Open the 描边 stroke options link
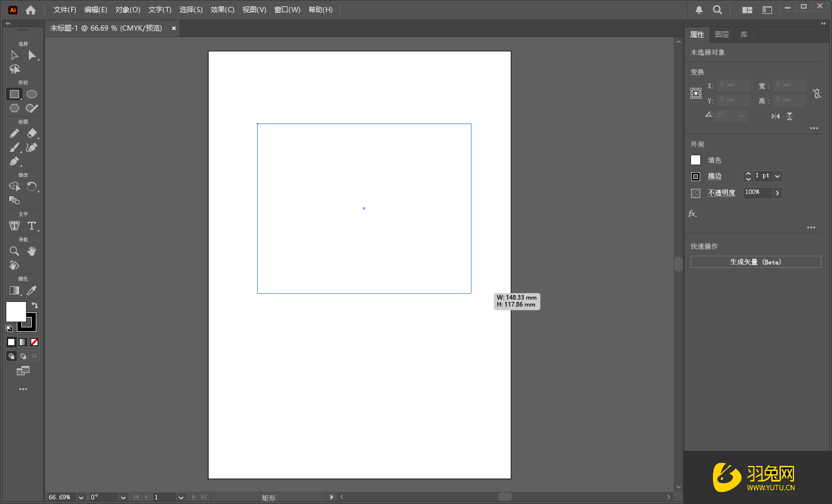Viewport: 832px width, 504px height. point(715,176)
